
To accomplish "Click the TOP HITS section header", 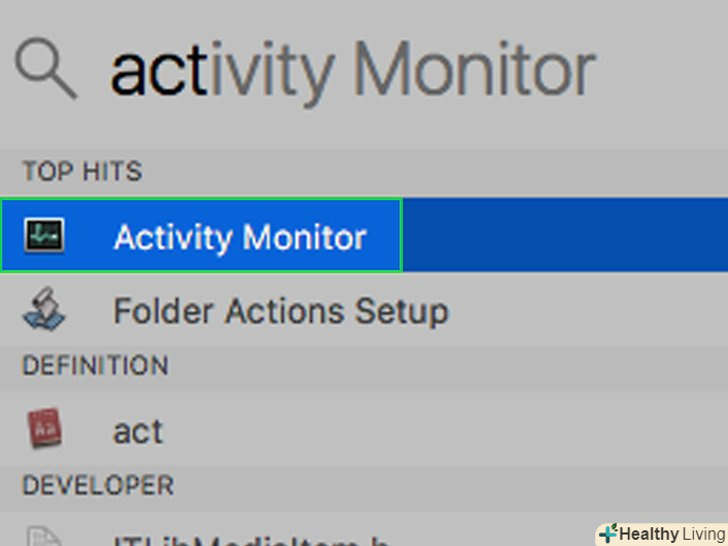I will click(82, 172).
